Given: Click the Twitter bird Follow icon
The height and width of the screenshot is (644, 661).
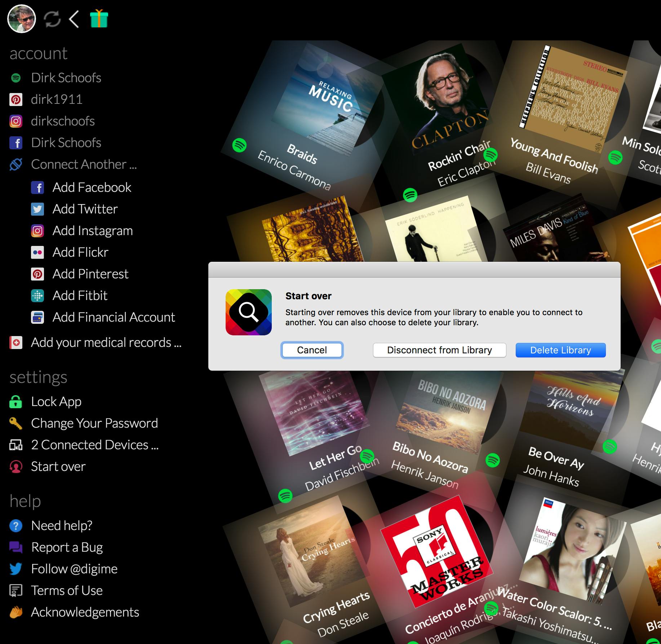Looking at the screenshot, I should point(16,569).
